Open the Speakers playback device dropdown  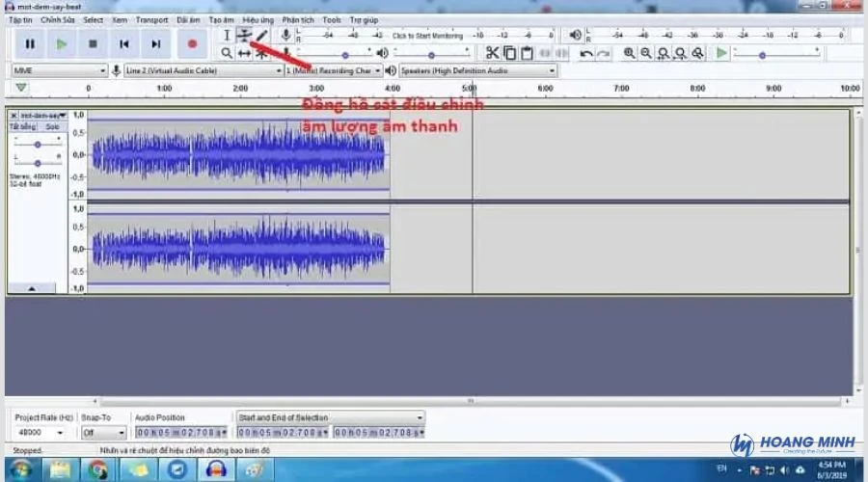tap(477, 70)
